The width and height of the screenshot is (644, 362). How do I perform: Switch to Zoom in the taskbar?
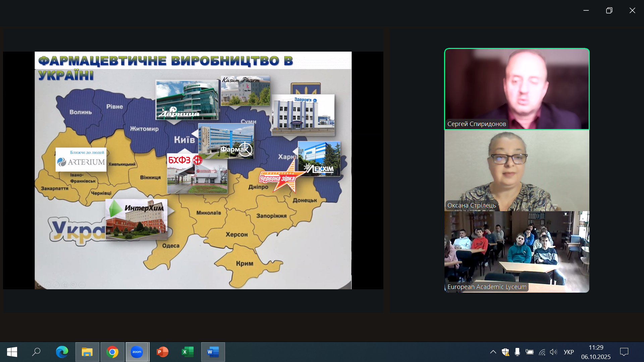click(x=137, y=352)
